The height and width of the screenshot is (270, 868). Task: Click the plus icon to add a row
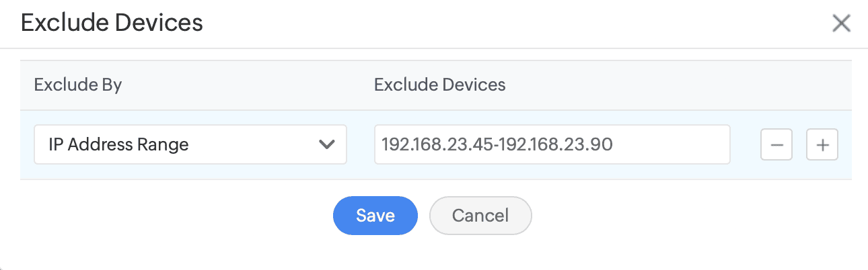click(822, 144)
